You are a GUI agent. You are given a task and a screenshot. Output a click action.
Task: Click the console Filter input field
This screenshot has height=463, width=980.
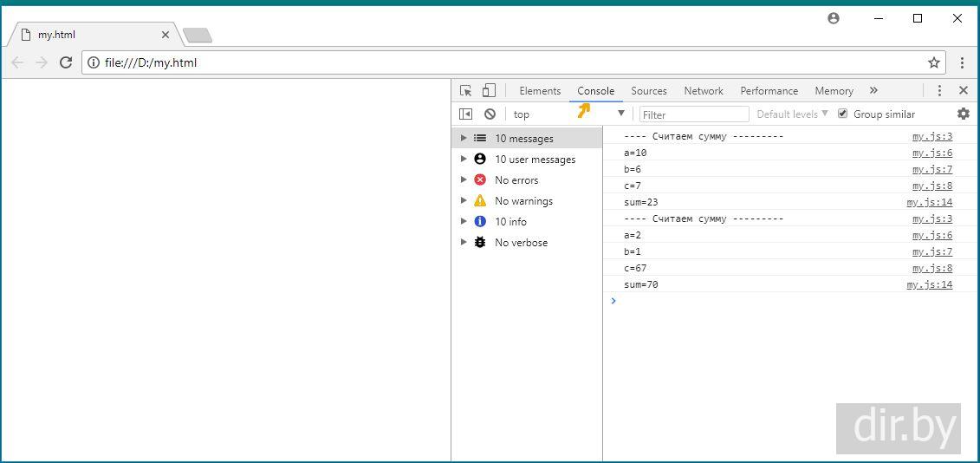(x=693, y=114)
